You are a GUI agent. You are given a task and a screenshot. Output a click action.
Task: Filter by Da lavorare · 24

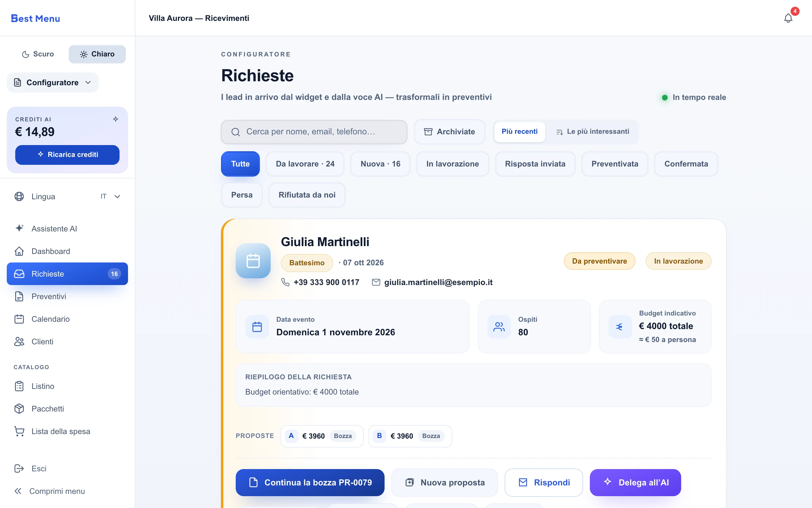pyautogui.click(x=305, y=164)
